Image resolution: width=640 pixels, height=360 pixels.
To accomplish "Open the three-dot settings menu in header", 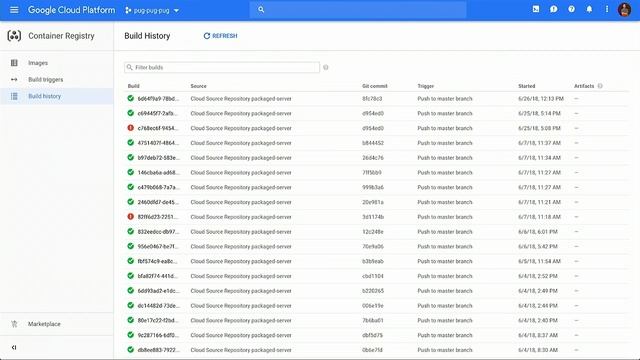I will coord(607,9).
